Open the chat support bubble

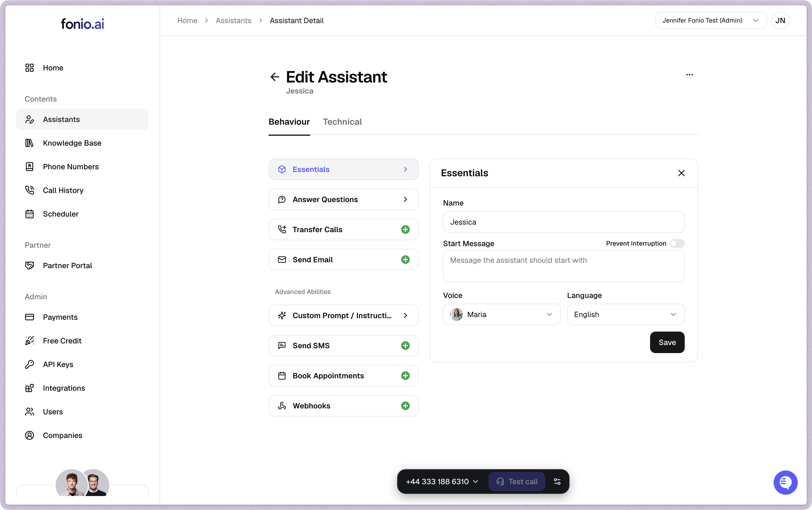[x=785, y=482]
